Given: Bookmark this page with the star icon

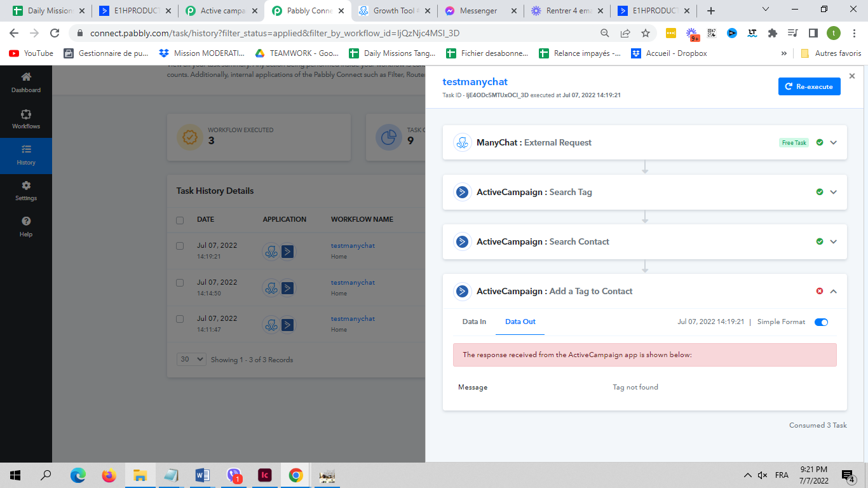Looking at the screenshot, I should (x=646, y=33).
